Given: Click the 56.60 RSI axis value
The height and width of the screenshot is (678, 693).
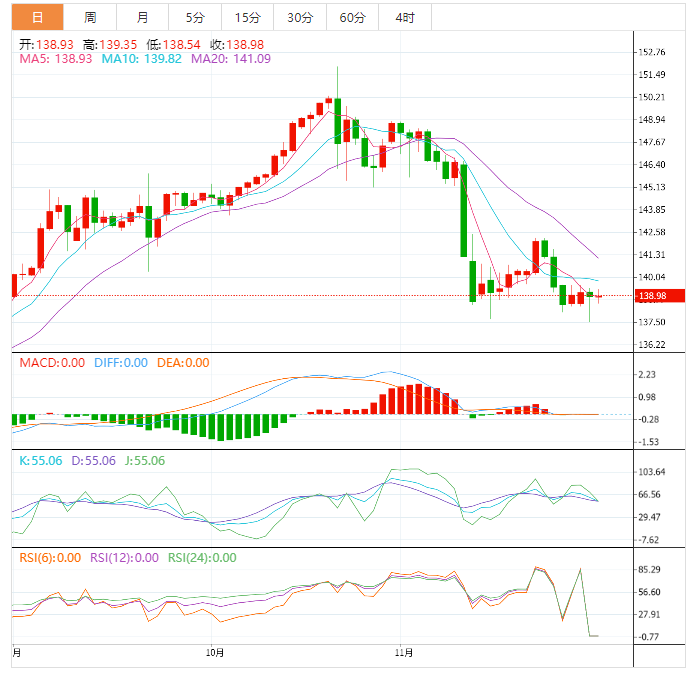Looking at the screenshot, I should tap(649, 592).
